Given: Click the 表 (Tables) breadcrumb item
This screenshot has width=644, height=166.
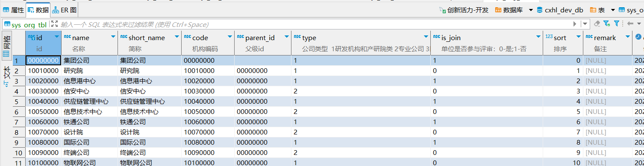Looking at the screenshot, I should click(x=597, y=10).
